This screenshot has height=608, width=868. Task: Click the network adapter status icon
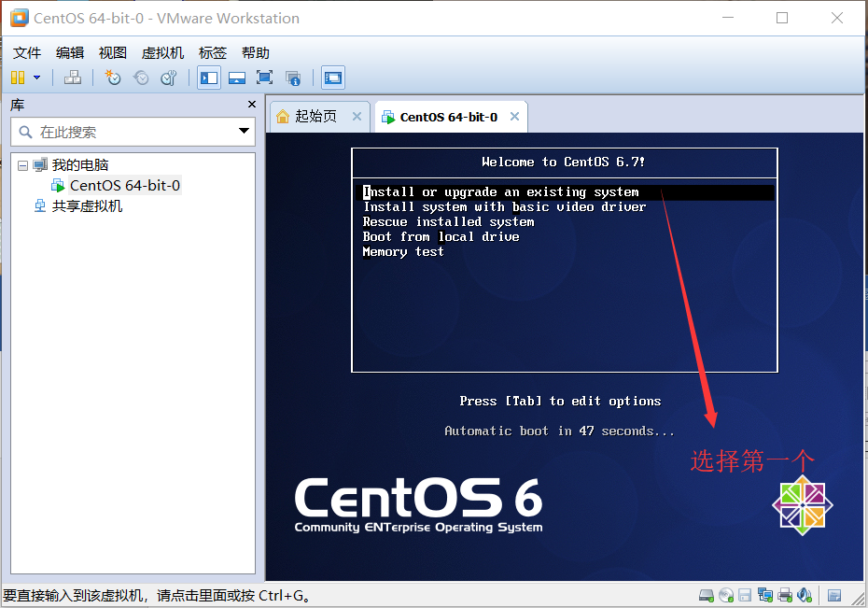765,595
